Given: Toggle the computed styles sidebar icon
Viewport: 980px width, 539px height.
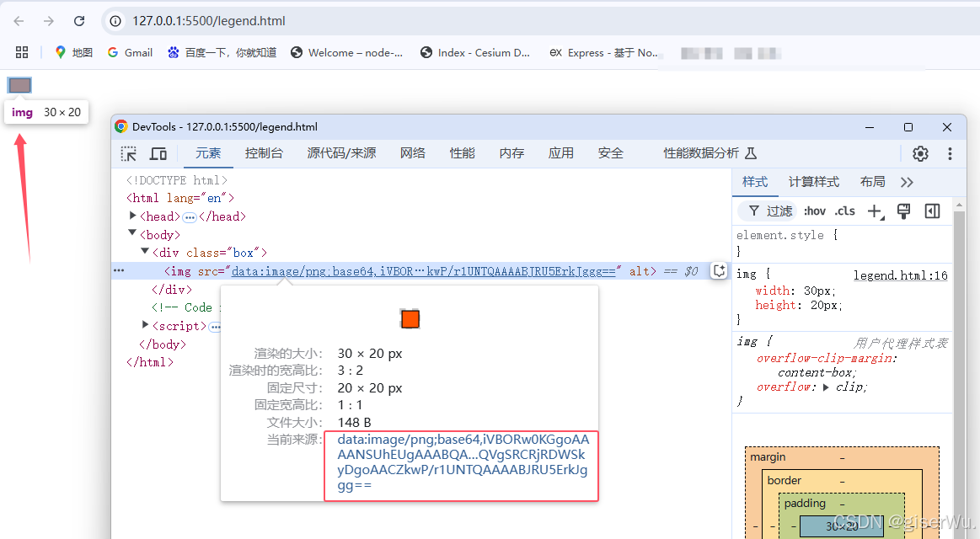Looking at the screenshot, I should (932, 211).
